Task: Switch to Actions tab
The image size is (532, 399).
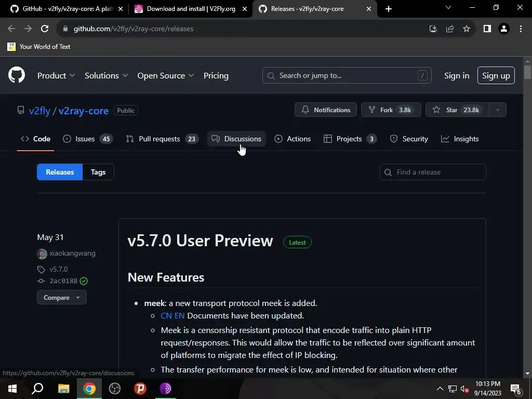Action: pyautogui.click(x=292, y=139)
